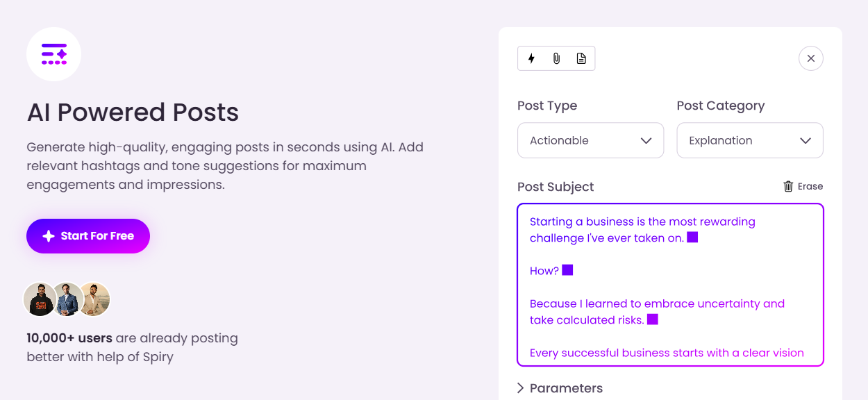Click the first user avatar thumbnail
Image resolution: width=868 pixels, height=400 pixels.
tap(40, 299)
